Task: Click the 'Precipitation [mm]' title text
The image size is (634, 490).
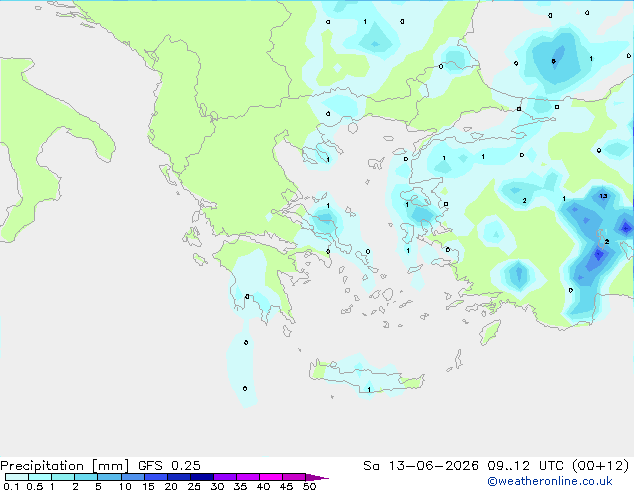Action: pos(64,466)
